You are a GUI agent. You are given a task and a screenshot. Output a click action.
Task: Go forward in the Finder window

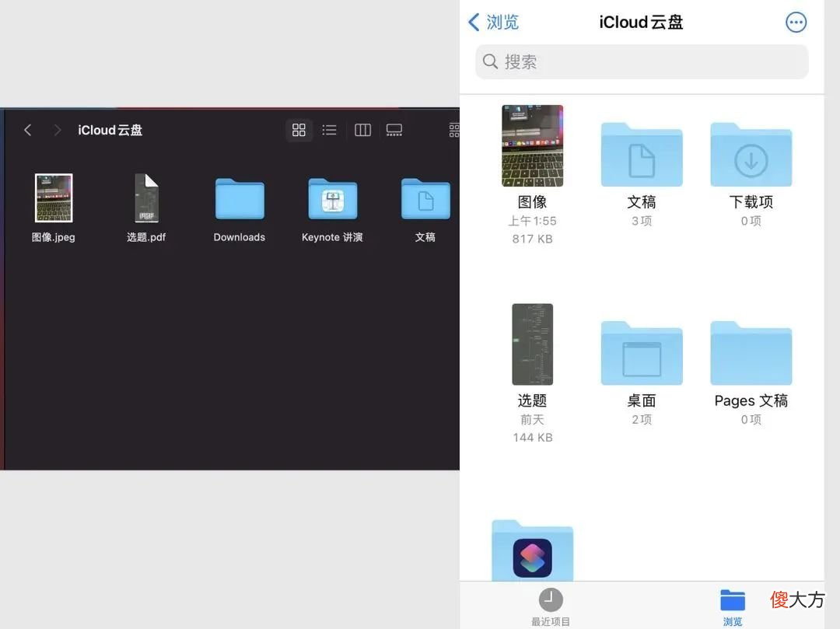tap(57, 130)
